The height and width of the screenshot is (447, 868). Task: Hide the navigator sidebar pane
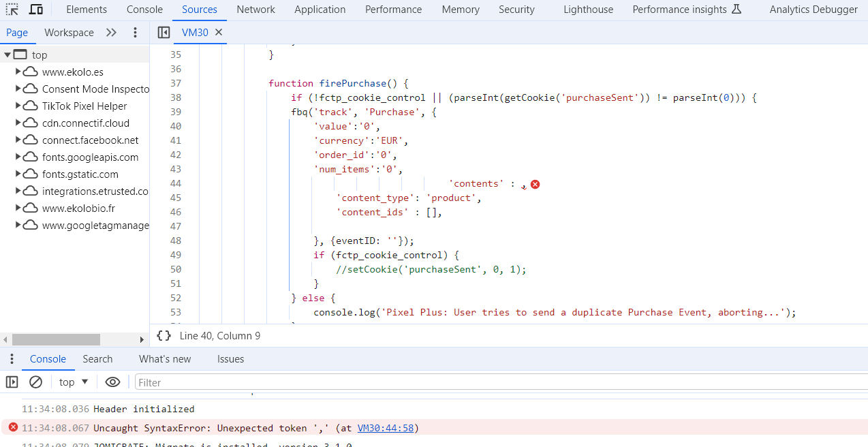pos(164,33)
